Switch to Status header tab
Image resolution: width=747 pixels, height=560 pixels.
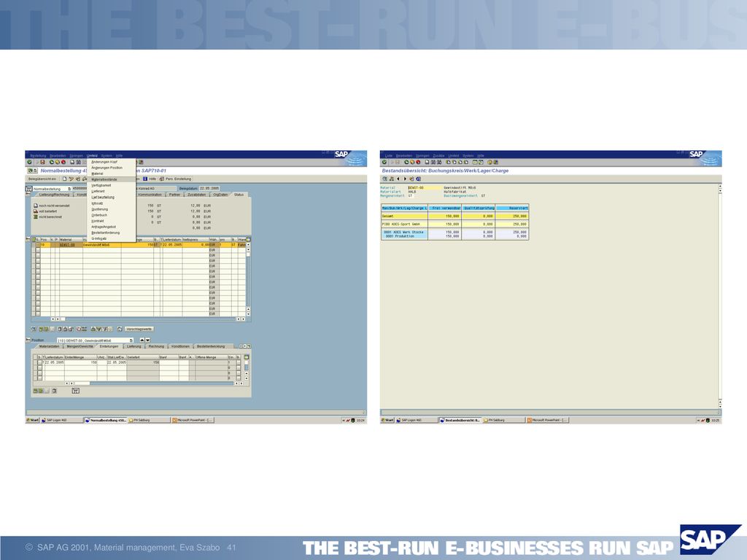coord(239,194)
